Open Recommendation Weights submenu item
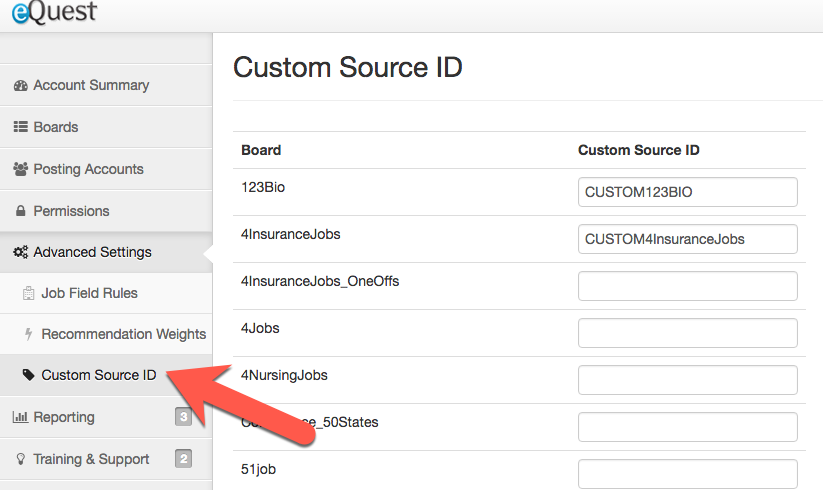823x490 pixels. coord(106,334)
